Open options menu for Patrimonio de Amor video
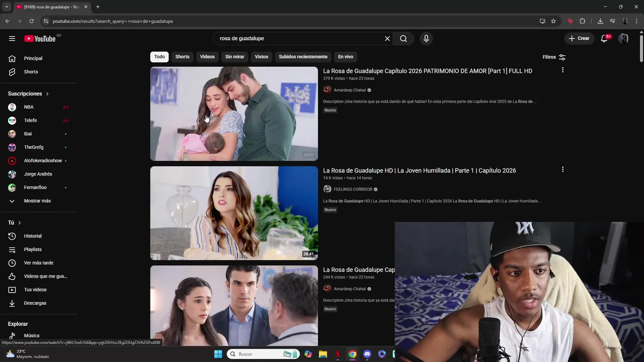Screen dimensions: 644x362 point(562,70)
